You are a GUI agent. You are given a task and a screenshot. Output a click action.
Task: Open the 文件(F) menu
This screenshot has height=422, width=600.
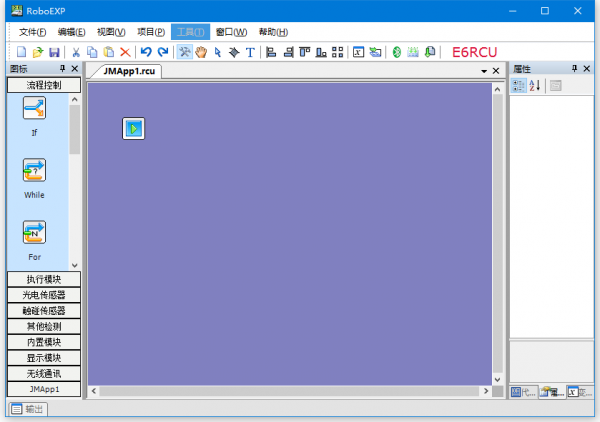click(33, 32)
